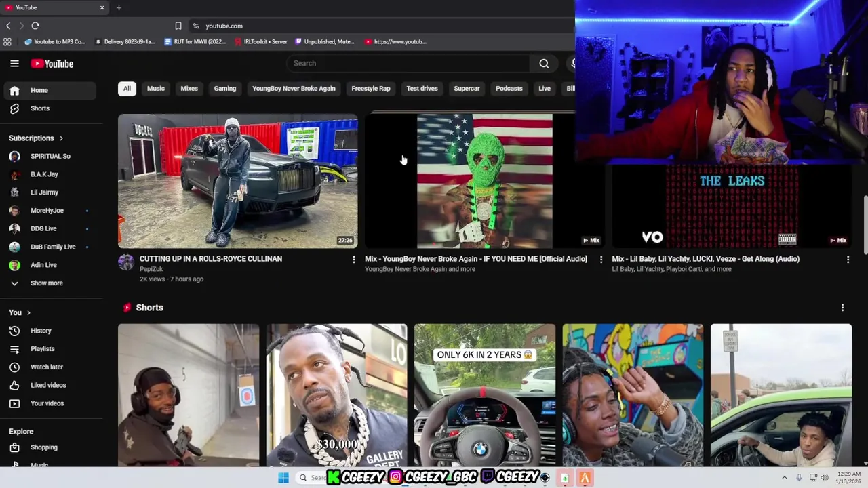Select the Gaming filter chip
The width and height of the screenshot is (868, 488).
click(x=225, y=89)
